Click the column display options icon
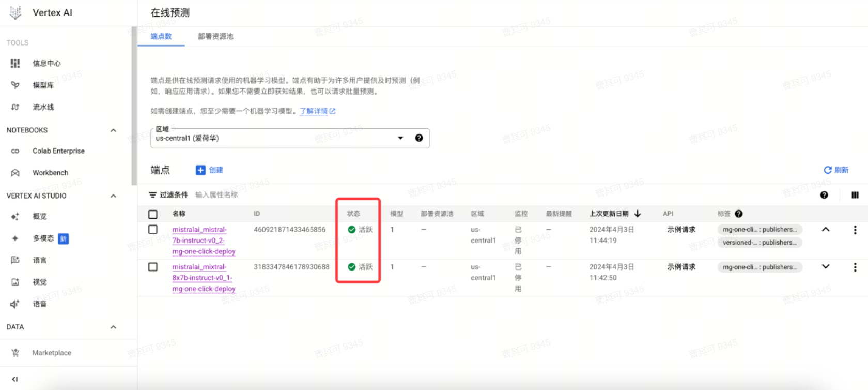The width and height of the screenshot is (868, 390). pos(855,195)
